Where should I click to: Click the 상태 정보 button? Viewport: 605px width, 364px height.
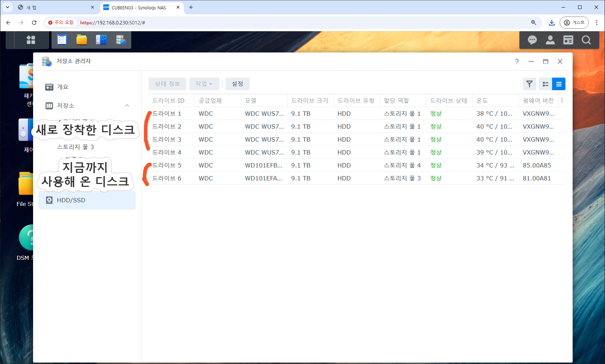[167, 84]
